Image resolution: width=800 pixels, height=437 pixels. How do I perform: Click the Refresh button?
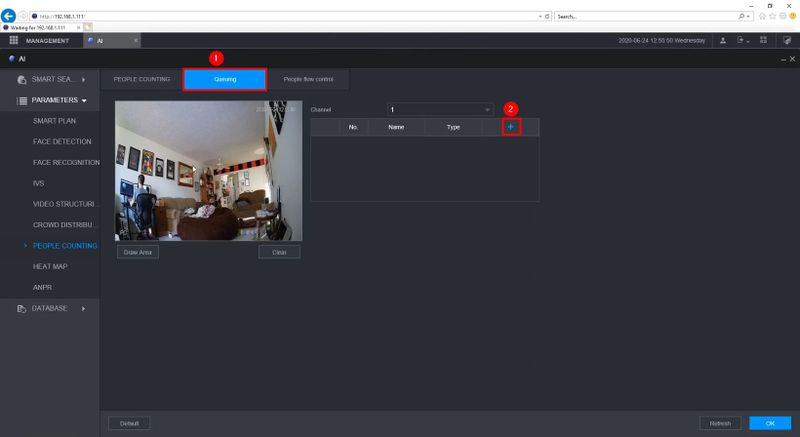(x=720, y=423)
